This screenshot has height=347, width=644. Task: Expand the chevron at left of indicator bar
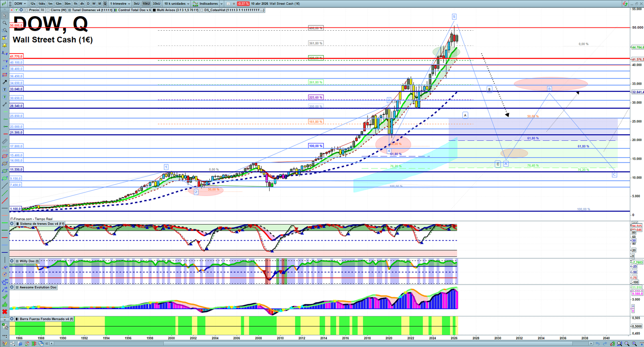[x=5, y=10]
